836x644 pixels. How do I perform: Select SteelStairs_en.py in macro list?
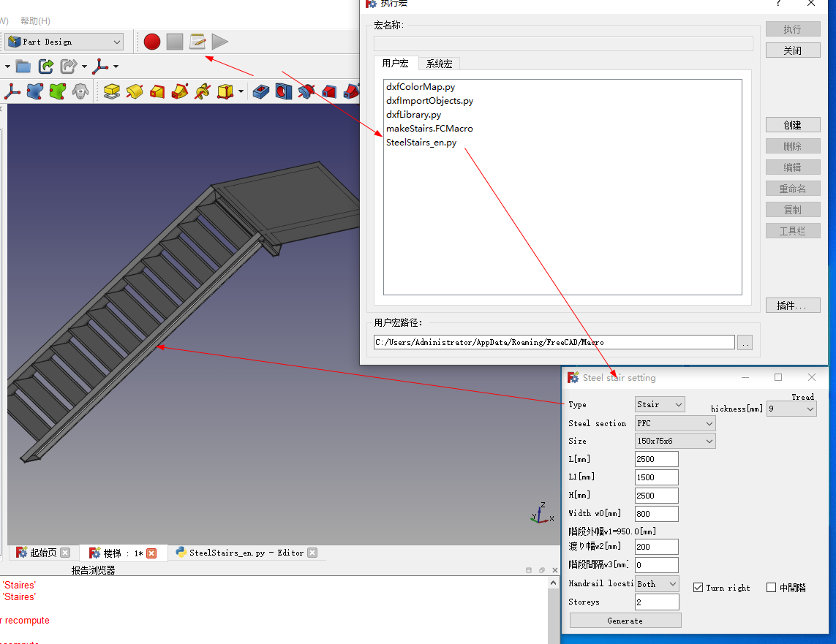421,143
